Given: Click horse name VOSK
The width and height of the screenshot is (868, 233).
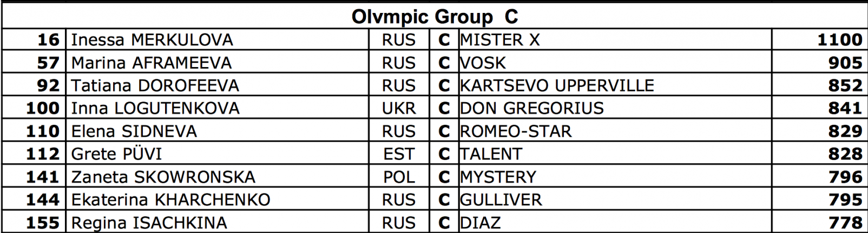Looking at the screenshot, I should pyautogui.click(x=483, y=63).
